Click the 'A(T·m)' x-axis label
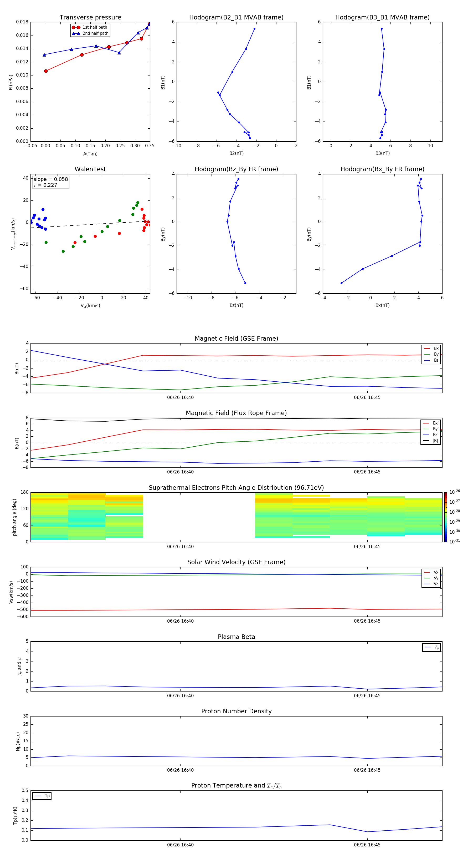 pyautogui.click(x=90, y=154)
